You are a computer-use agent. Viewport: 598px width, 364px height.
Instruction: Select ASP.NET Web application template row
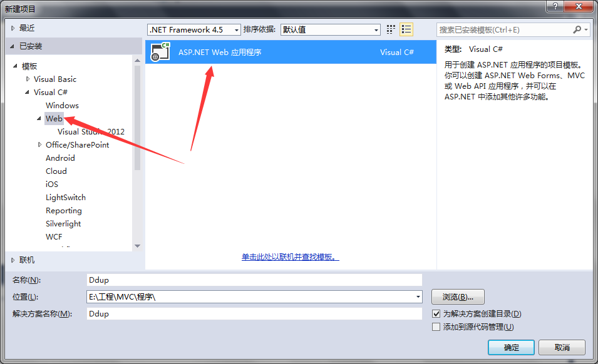tap(291, 52)
